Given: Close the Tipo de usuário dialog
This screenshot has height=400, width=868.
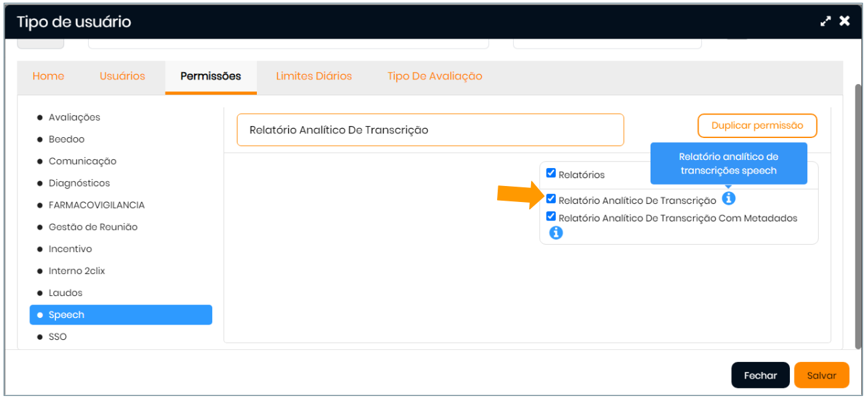Looking at the screenshot, I should (845, 21).
